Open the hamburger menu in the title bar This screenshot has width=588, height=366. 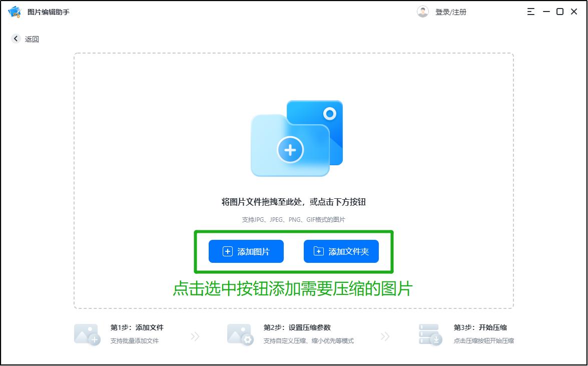click(529, 11)
